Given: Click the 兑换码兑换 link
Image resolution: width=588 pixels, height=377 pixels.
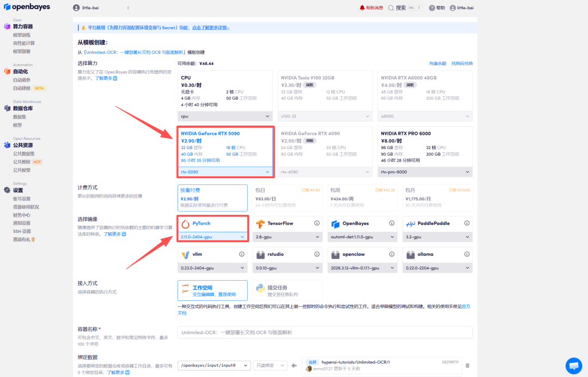Looking at the screenshot, I should [x=462, y=63].
